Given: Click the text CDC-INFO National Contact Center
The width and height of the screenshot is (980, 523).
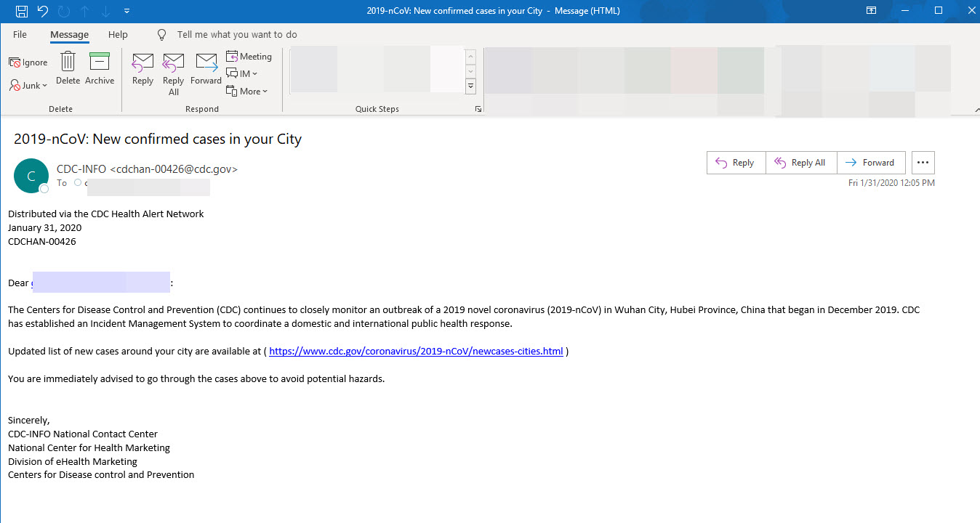Looking at the screenshot, I should tap(83, 434).
